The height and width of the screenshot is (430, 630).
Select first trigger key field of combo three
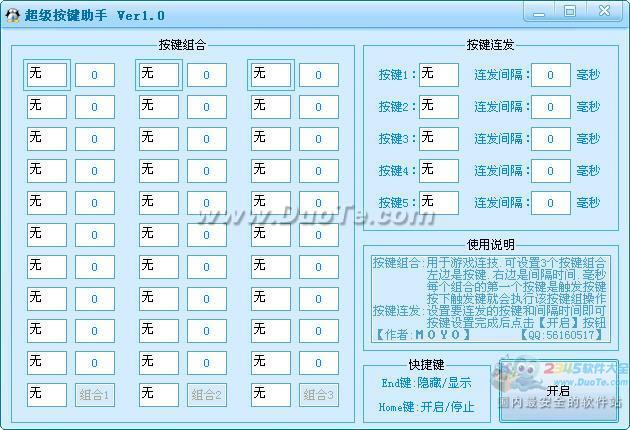pyautogui.click(x=271, y=75)
